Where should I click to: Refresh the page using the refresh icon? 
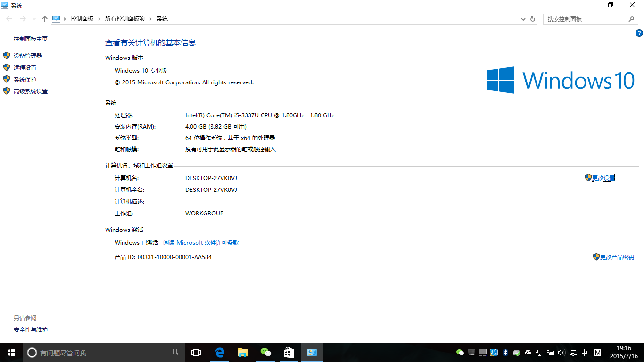[x=532, y=19]
